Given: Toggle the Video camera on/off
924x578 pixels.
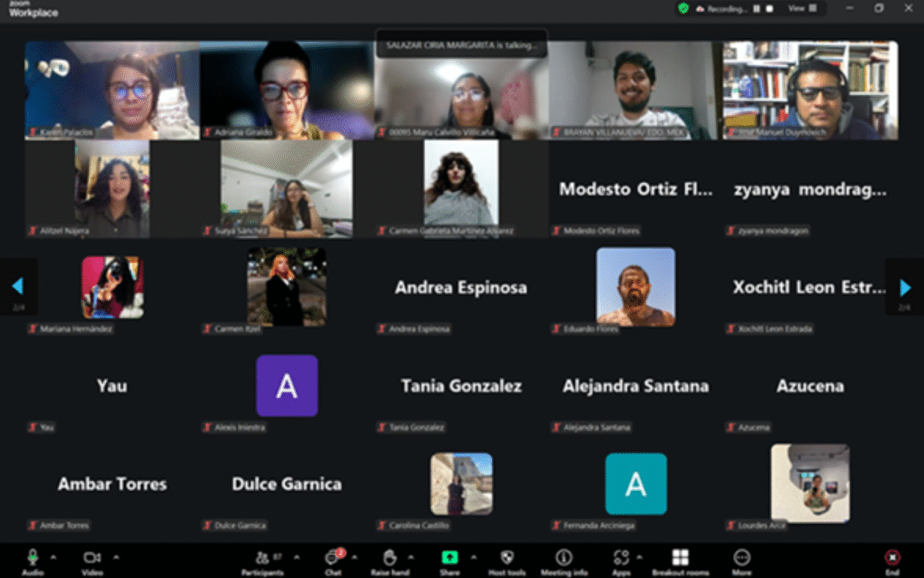Looking at the screenshot, I should pos(92,557).
